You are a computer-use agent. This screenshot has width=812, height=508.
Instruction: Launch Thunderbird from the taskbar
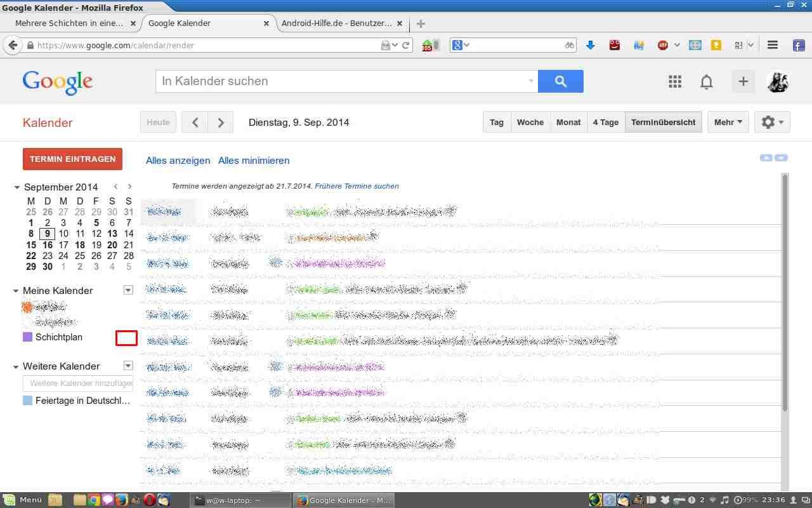[164, 500]
